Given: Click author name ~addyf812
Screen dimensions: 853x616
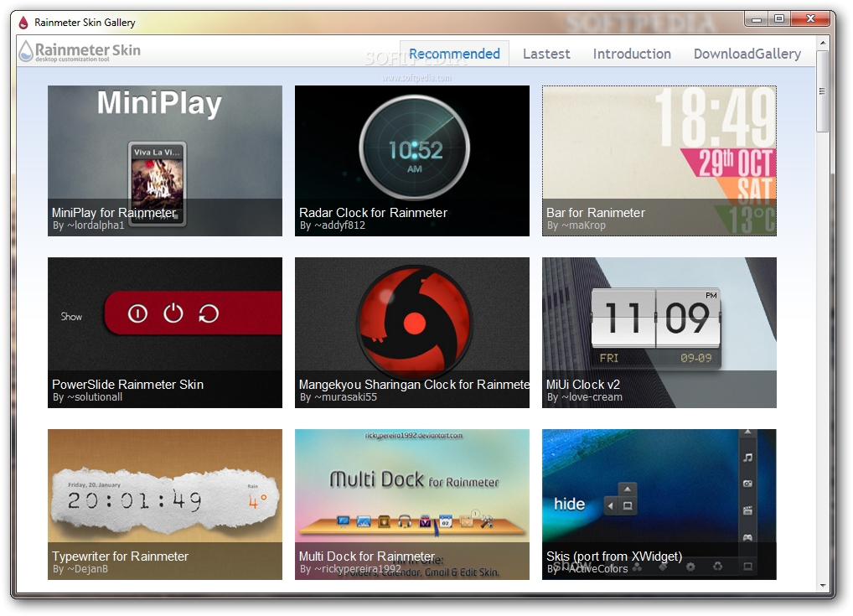Looking at the screenshot, I should (x=339, y=225).
